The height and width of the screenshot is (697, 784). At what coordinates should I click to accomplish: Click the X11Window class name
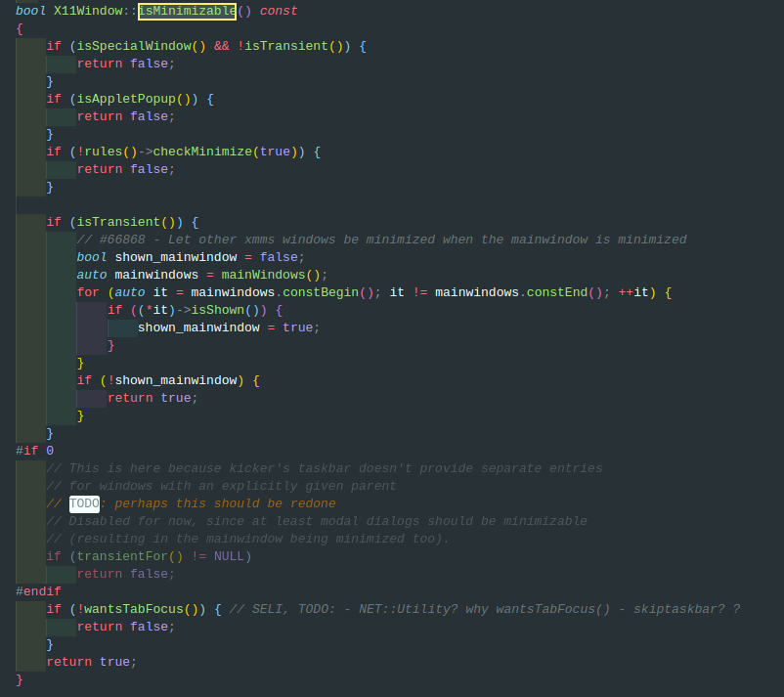coord(88,11)
